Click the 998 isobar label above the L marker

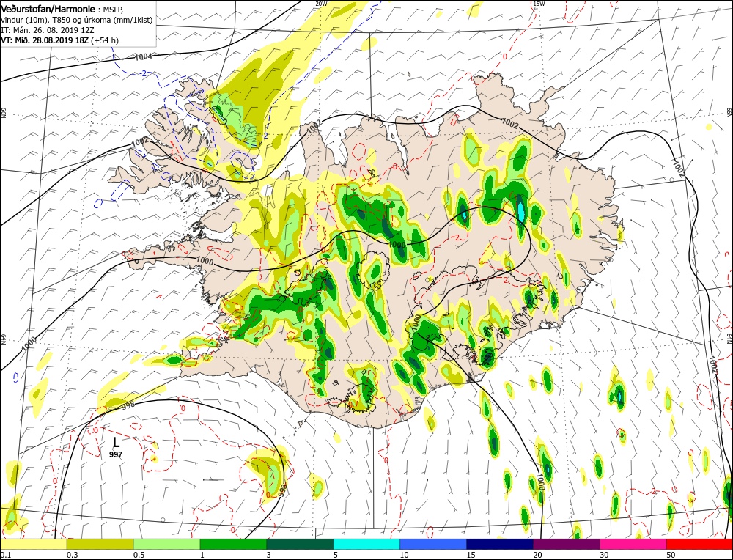[x=128, y=405]
